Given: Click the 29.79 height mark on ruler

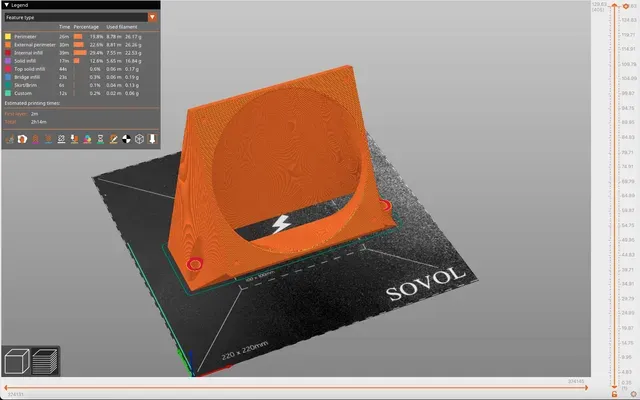Looking at the screenshot, I should click(x=628, y=299).
